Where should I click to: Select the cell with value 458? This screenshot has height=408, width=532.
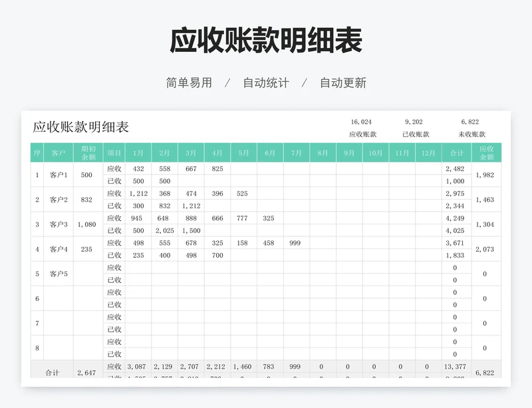(x=270, y=243)
